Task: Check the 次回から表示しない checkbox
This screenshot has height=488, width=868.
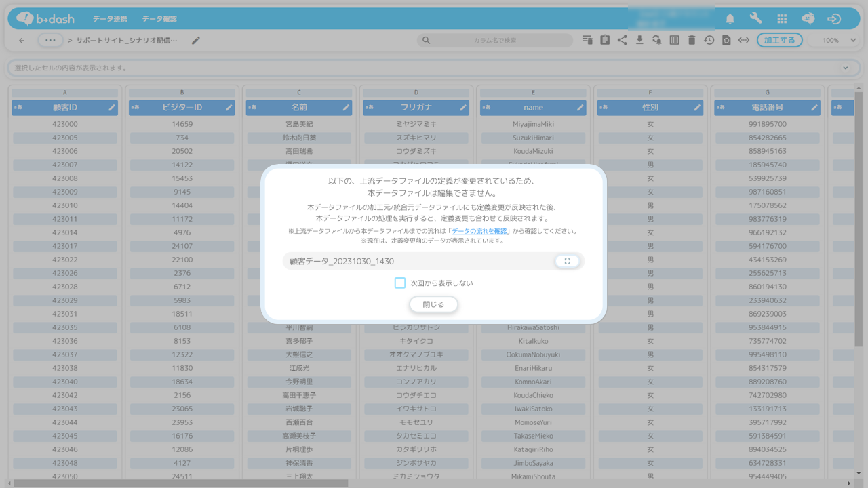Action: 400,283
